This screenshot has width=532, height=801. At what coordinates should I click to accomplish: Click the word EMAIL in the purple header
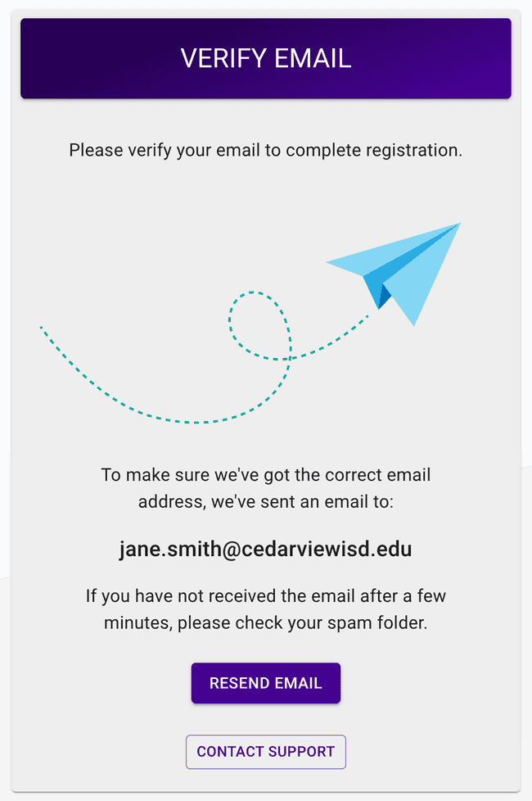tap(313, 58)
